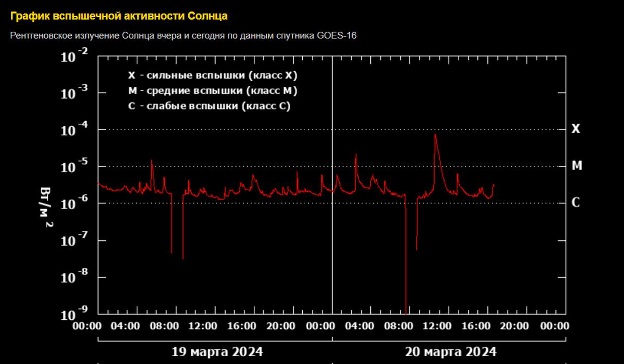
Task: Click the GOES-16 subtitle text line
Action: tap(183, 35)
